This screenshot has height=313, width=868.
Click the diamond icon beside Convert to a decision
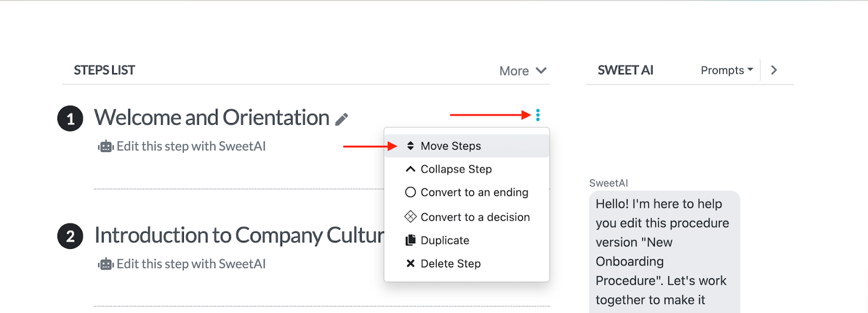click(410, 216)
